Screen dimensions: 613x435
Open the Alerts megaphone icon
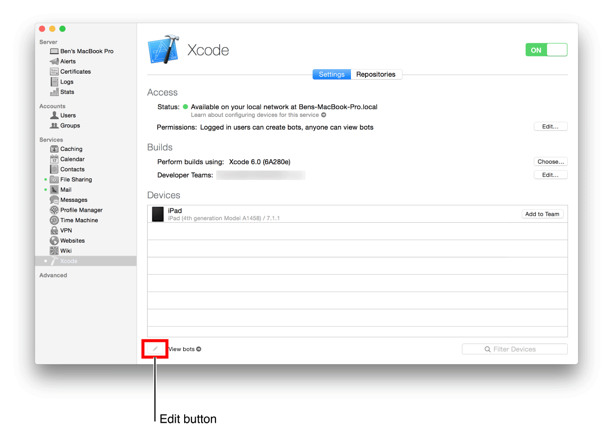[x=54, y=61]
